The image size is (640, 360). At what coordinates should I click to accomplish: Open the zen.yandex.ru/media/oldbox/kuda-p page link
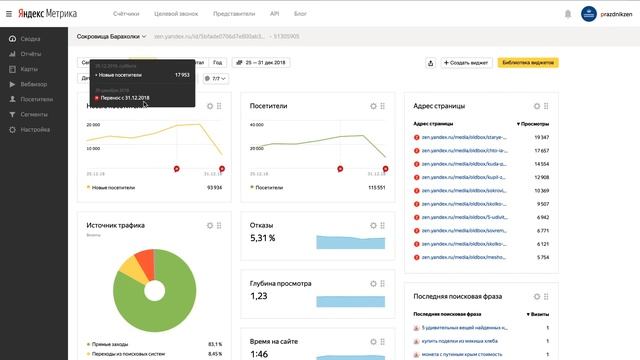click(x=464, y=164)
